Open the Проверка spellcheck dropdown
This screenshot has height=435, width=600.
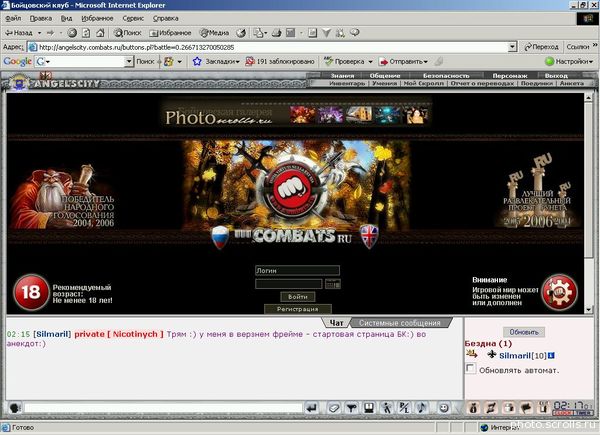(x=348, y=61)
